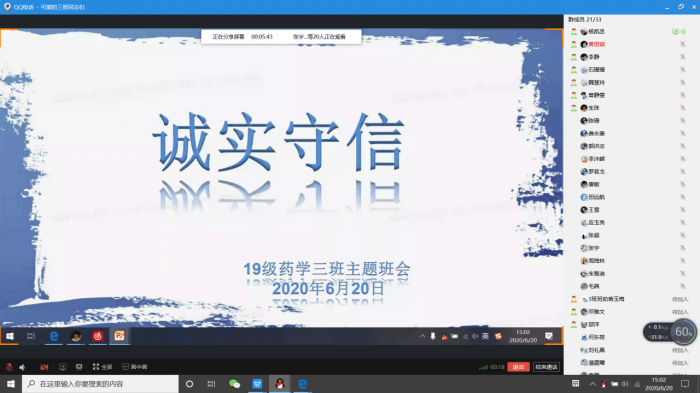Toggle muted mic icon beside 朱雅迪

pyautogui.click(x=683, y=273)
